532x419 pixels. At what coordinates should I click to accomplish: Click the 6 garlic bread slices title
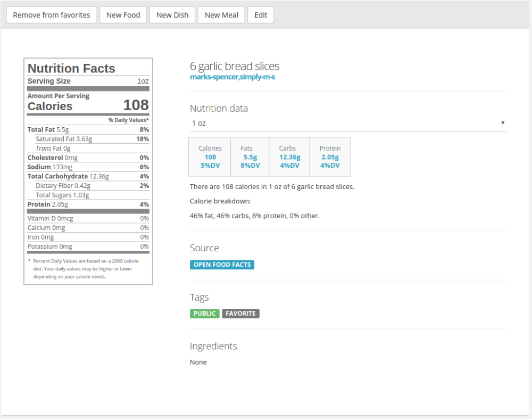click(x=235, y=66)
